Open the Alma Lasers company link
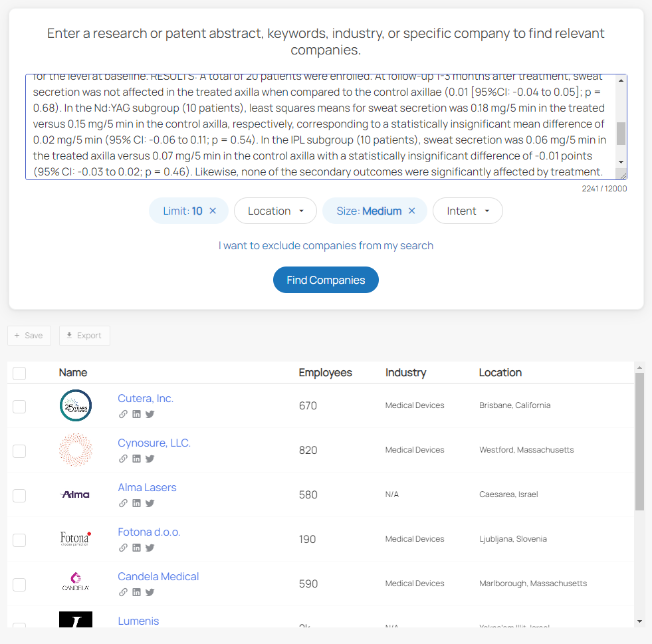This screenshot has width=652, height=644. pyautogui.click(x=147, y=487)
